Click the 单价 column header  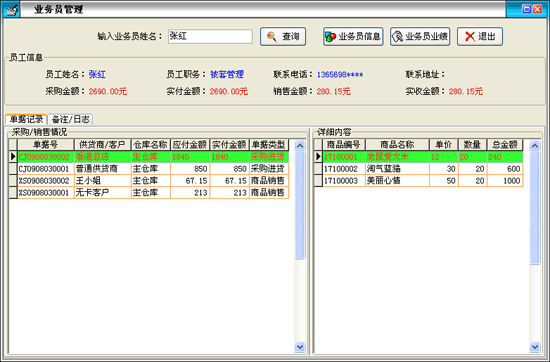[443, 145]
